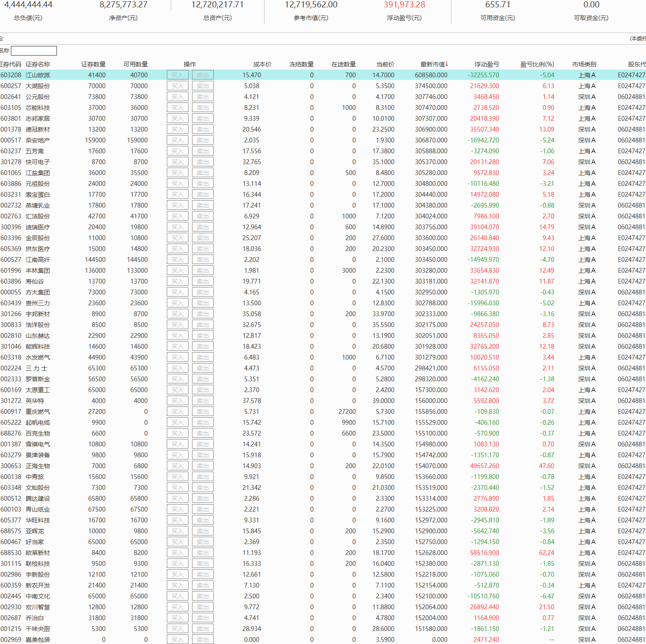Type in the 名称 filter input box

(x=34, y=51)
